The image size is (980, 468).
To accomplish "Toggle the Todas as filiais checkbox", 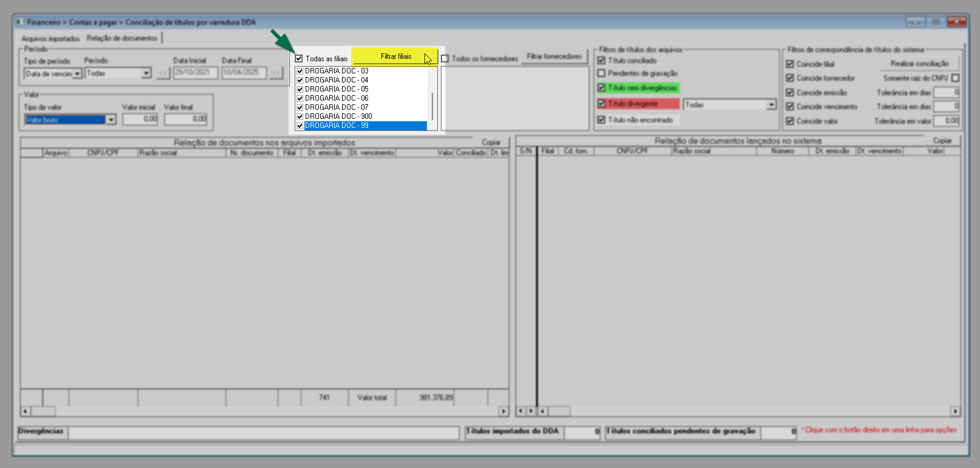I will click(x=299, y=59).
